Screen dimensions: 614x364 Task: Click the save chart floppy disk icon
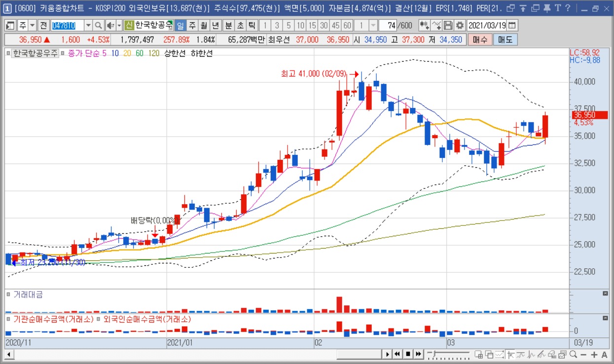click(448, 26)
